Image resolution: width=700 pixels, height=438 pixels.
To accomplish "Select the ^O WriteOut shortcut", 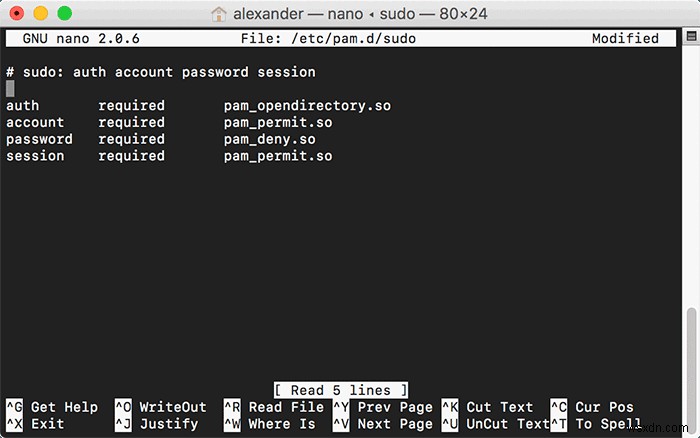I will [x=160, y=407].
